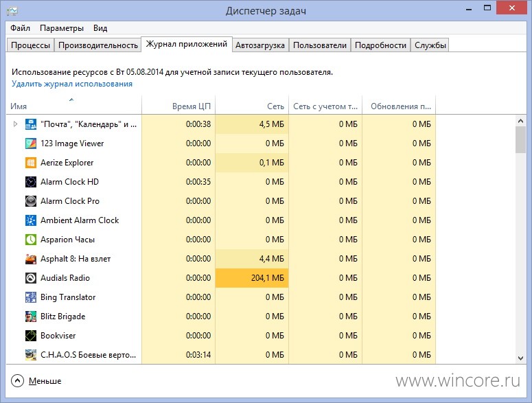Sort by the Имя column header
The height and width of the screenshot is (403, 532).
tap(74, 106)
